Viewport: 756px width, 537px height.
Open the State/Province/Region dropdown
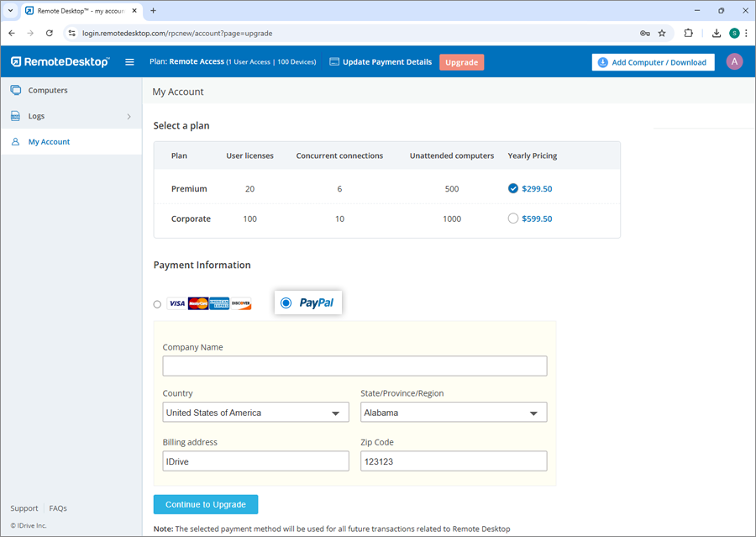click(454, 413)
